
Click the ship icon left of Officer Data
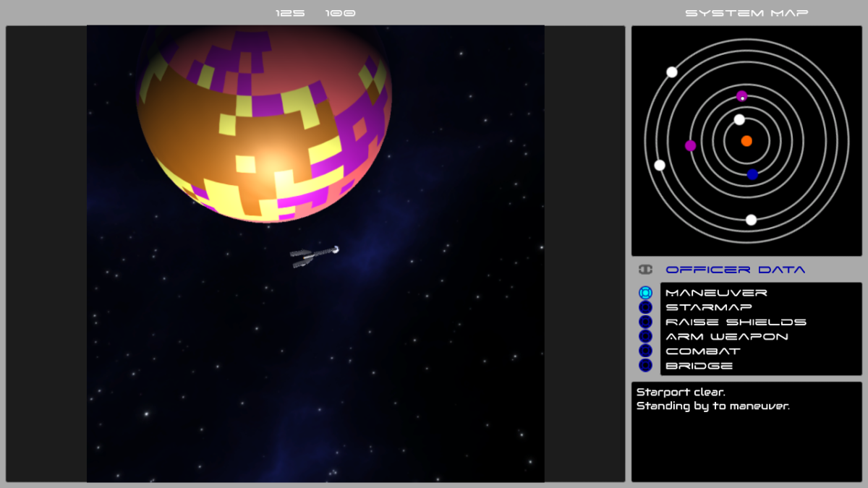tap(646, 268)
